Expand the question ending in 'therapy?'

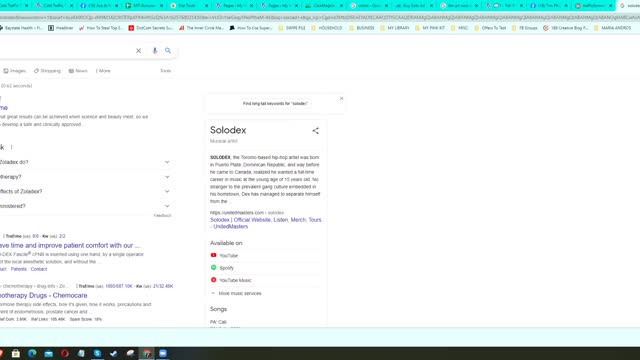pyautogui.click(x=85, y=177)
